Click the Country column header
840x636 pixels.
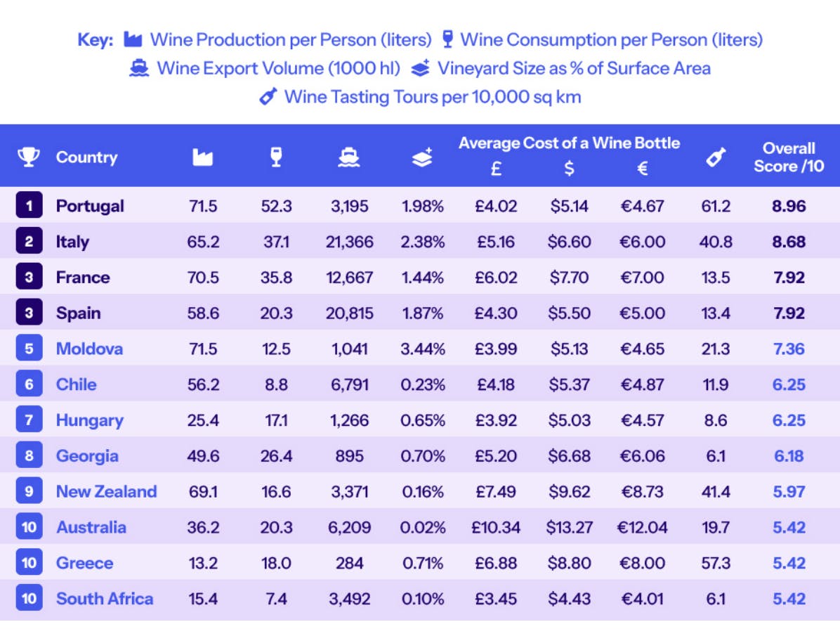point(86,157)
